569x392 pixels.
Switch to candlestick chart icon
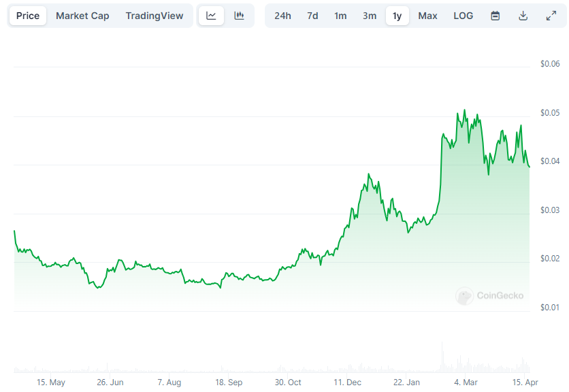[239, 16]
